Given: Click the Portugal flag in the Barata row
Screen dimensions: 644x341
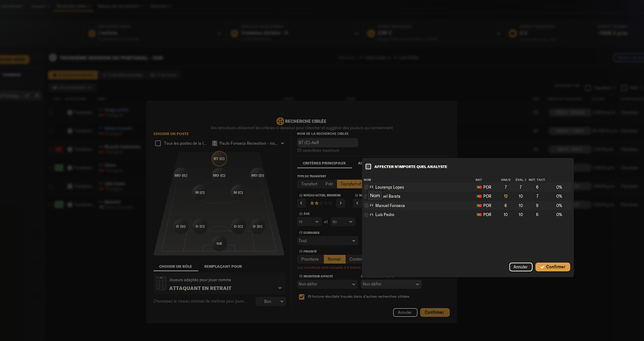Looking at the screenshot, I should pos(479,197).
